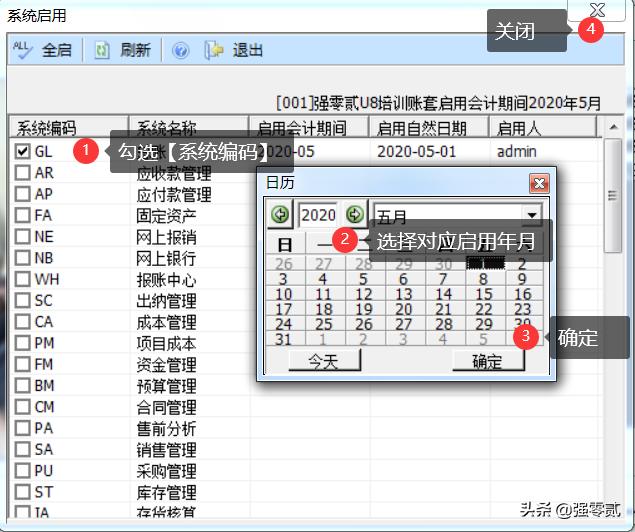The width and height of the screenshot is (635, 532).
Task: Click the 启用自然日期 column header
Action: 428,128
